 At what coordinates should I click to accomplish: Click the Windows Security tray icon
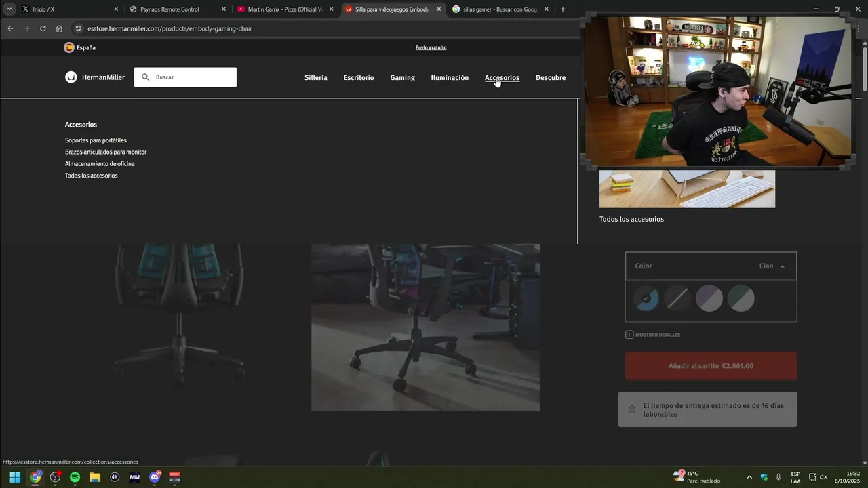point(764,477)
